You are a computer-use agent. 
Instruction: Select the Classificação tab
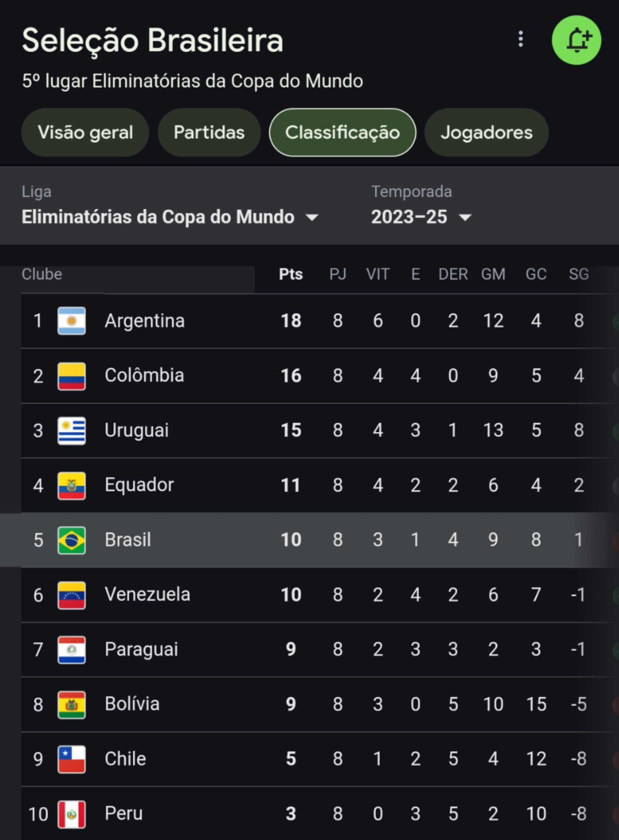click(x=342, y=133)
